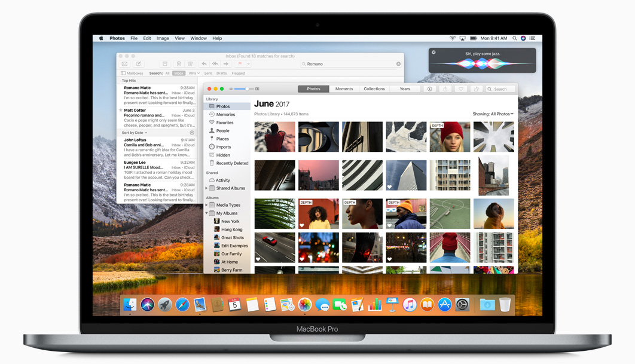
Task: Select Memories in the Photos sidebar
Action: [x=225, y=115]
